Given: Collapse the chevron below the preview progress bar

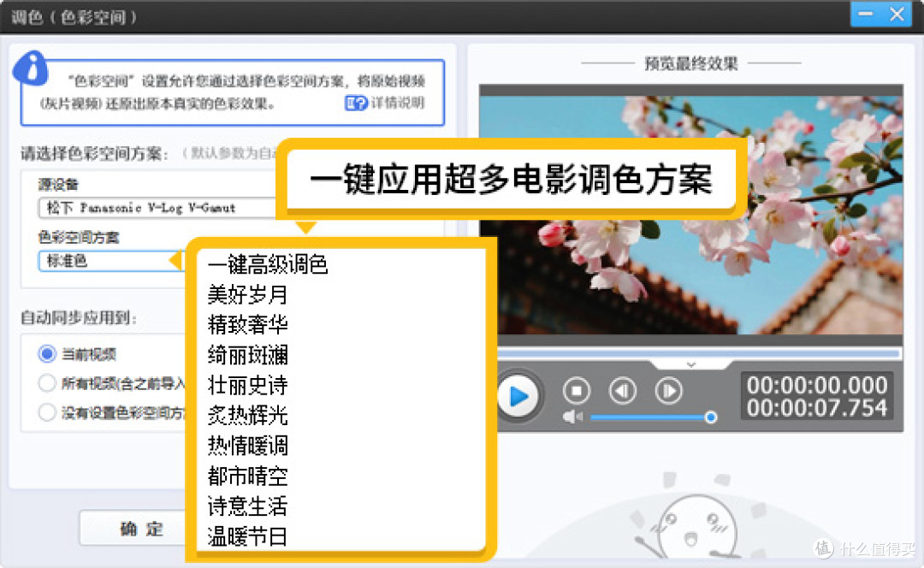Looking at the screenshot, I should coord(691,364).
